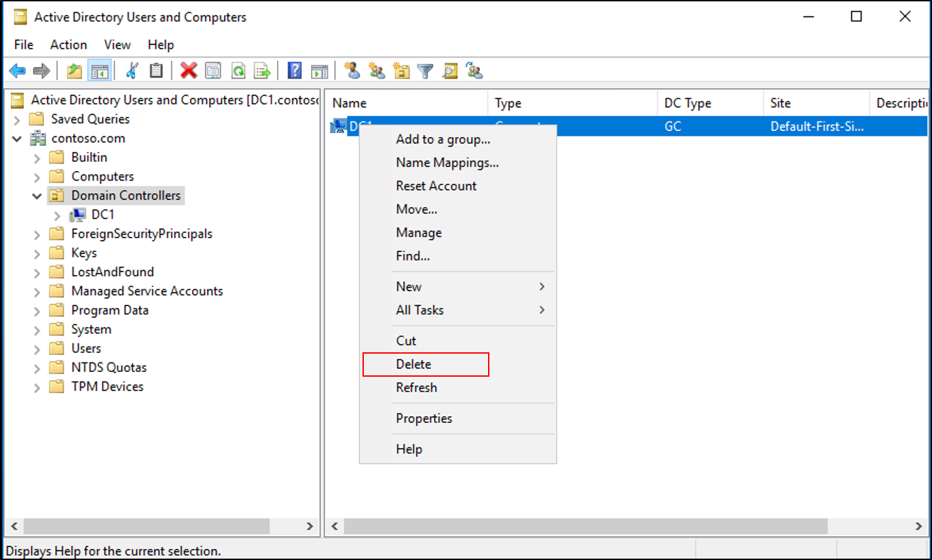Sort by the Name column header
The height and width of the screenshot is (560, 932).
tap(407, 103)
